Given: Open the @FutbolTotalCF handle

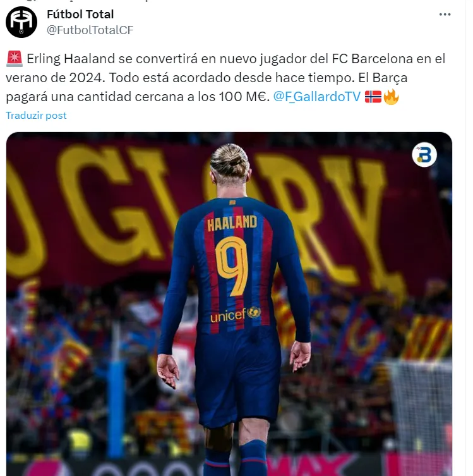Looking at the screenshot, I should (90, 30).
